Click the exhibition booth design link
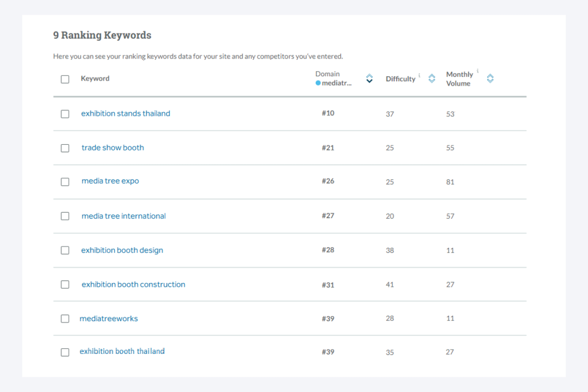Image resolution: width=588 pixels, height=392 pixels. coord(122,250)
